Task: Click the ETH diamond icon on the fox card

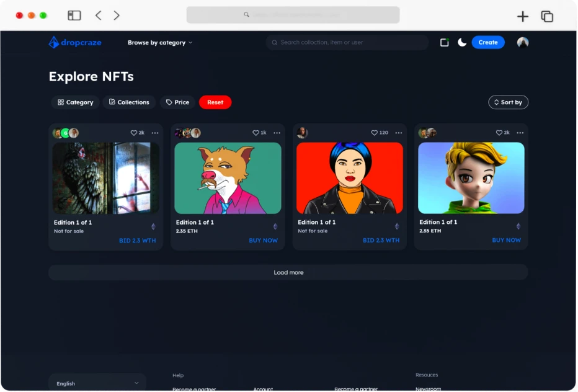Action: tap(275, 226)
